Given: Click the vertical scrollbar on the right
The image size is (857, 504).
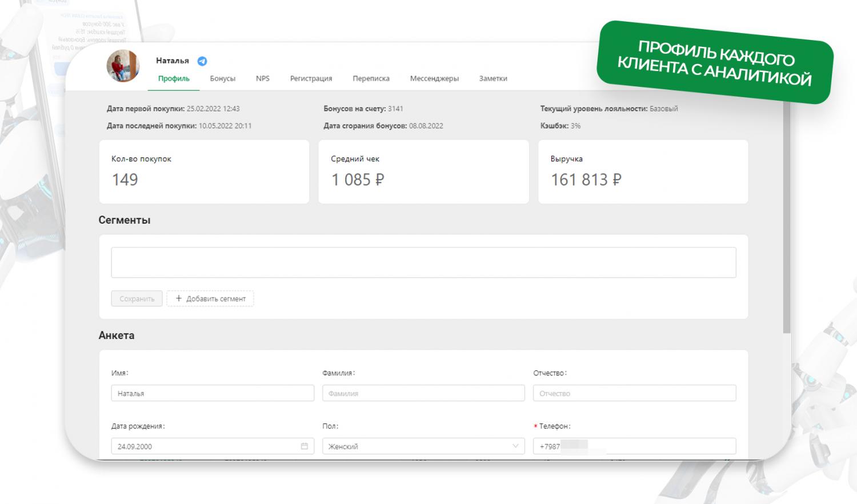Looking at the screenshot, I should [x=787, y=217].
